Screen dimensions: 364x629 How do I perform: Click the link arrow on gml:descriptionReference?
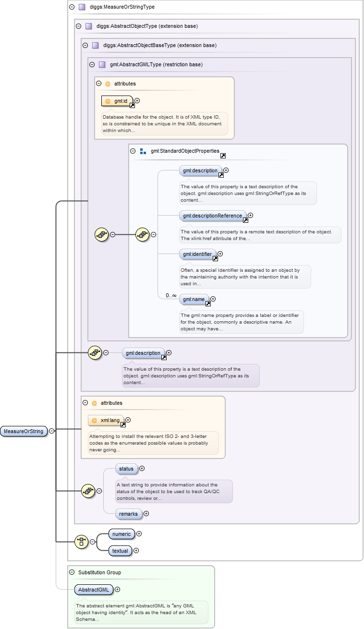pos(245,220)
